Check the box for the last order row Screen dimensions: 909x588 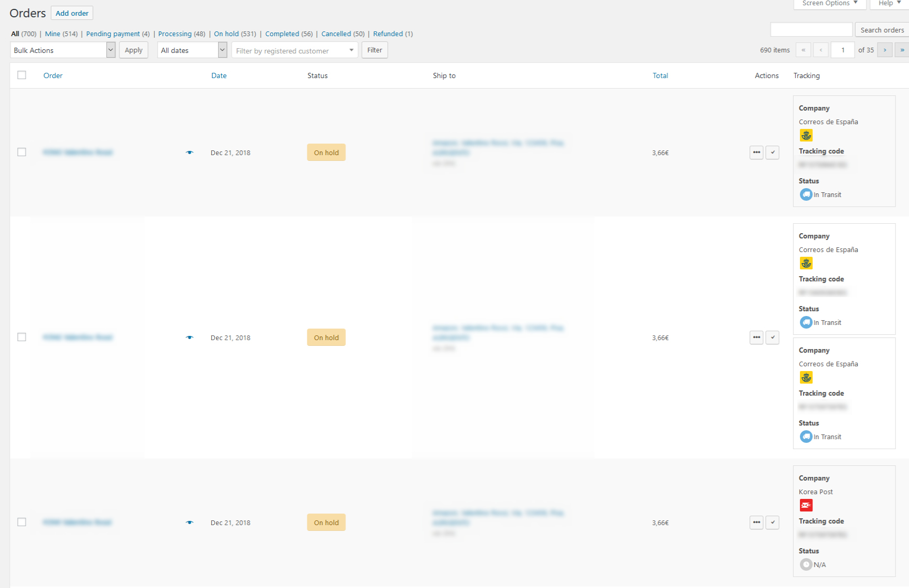(x=21, y=522)
